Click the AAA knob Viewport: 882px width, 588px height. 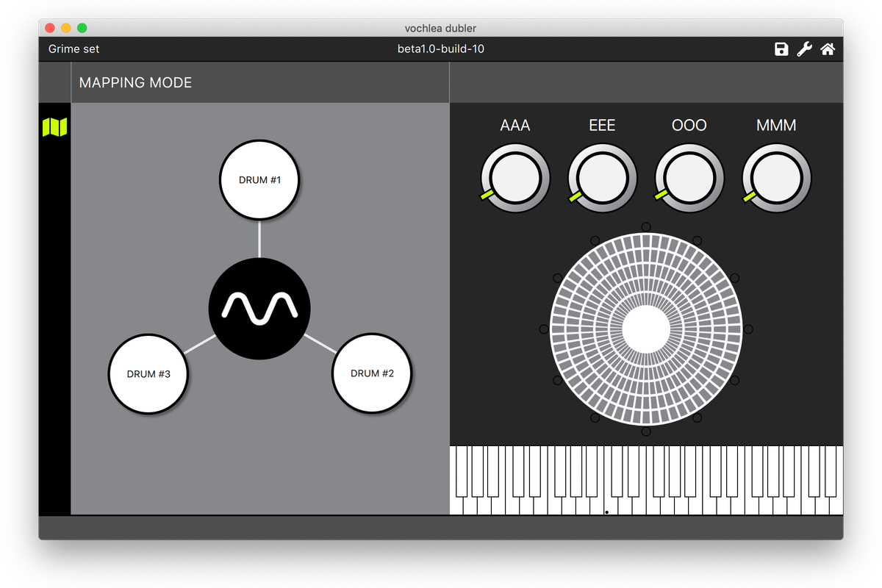[514, 177]
